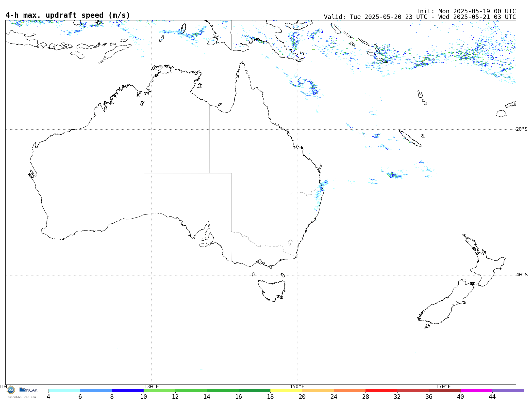
Task: Select the light blue 6–8 m/s swatch
Action: coord(96,391)
